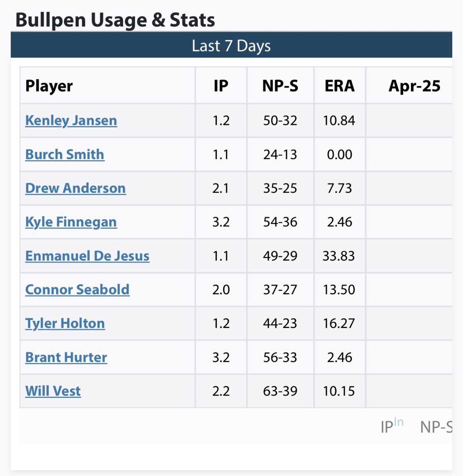Open the Tyler Holton link
The height and width of the screenshot is (476, 463).
pos(65,323)
